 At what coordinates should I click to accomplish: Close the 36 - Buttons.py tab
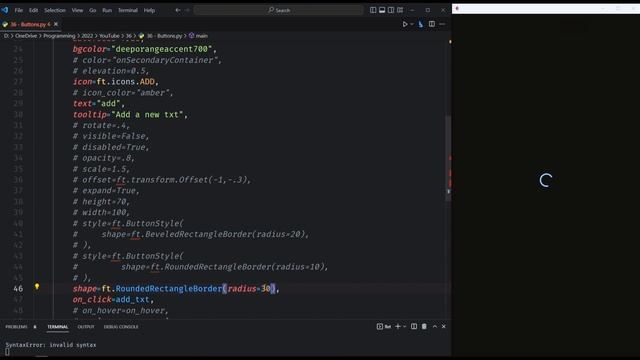pos(56,24)
